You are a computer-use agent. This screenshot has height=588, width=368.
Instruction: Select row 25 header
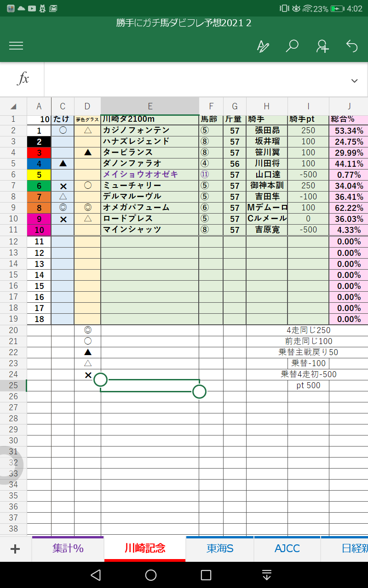(x=13, y=385)
